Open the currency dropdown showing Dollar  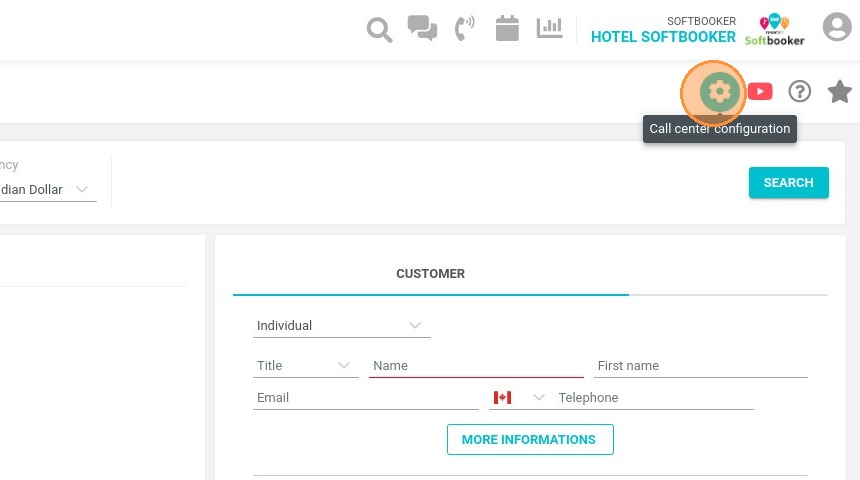[x=48, y=189]
